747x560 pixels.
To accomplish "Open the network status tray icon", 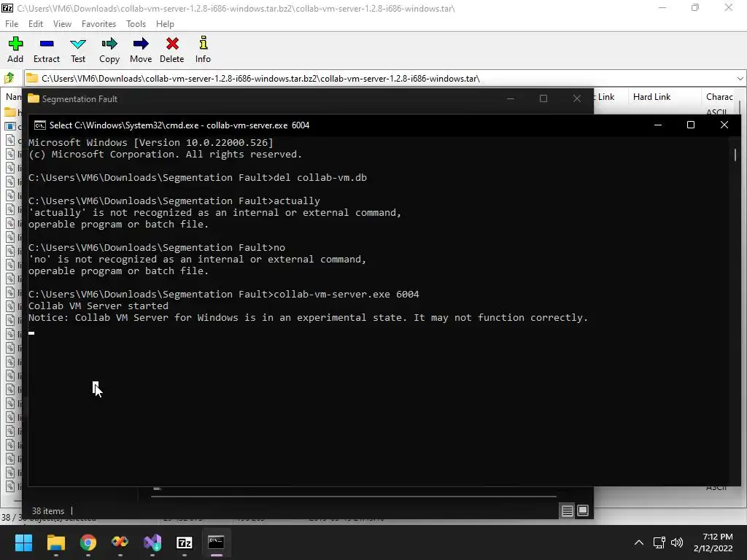I will pyautogui.click(x=659, y=542).
